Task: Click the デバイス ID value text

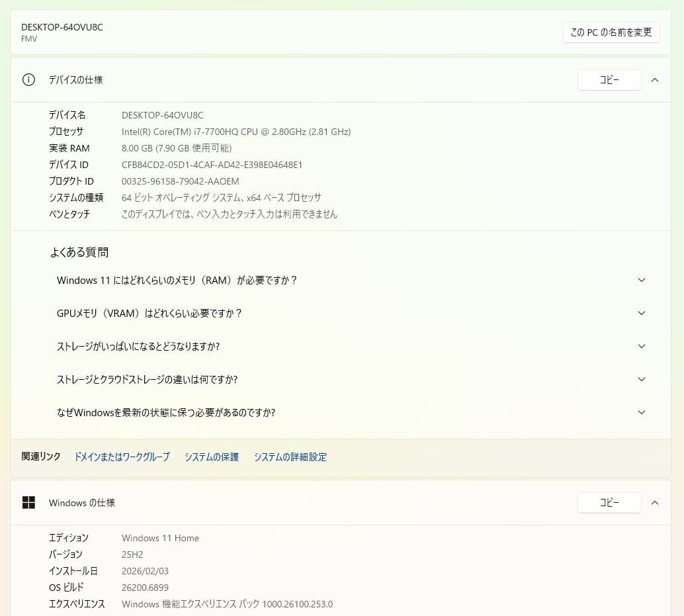Action: pyautogui.click(x=212, y=165)
